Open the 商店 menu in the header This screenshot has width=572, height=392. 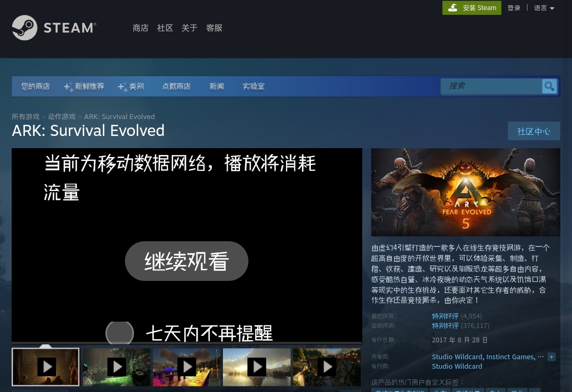point(140,28)
